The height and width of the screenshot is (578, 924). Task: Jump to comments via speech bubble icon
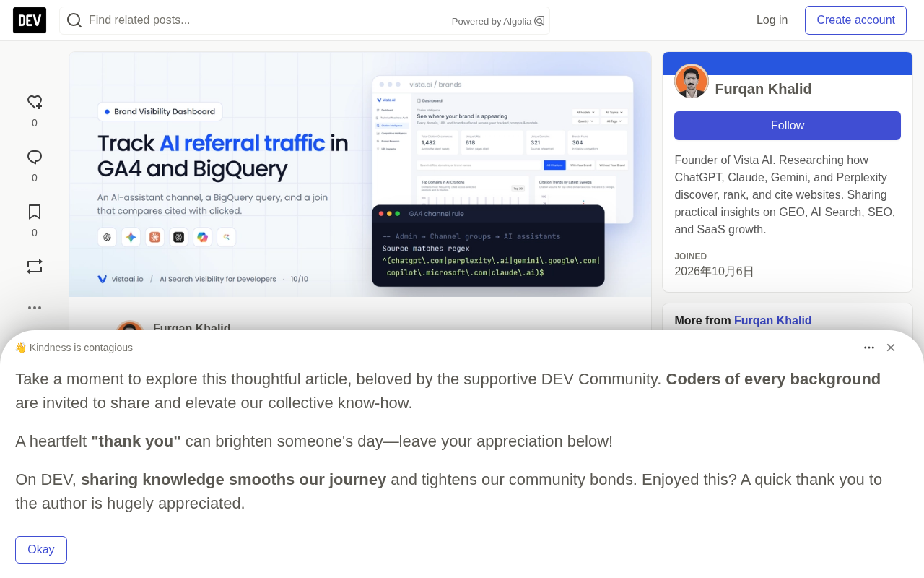(x=35, y=158)
